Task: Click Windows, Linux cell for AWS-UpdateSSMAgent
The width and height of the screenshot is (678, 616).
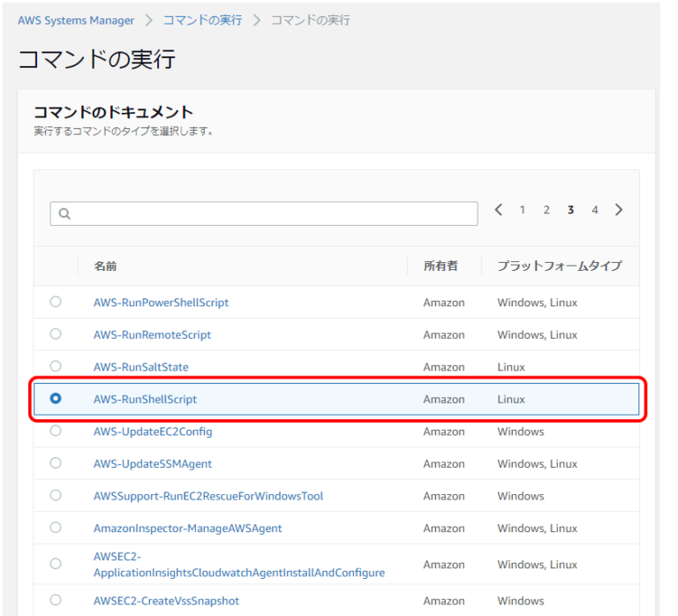Action: pyautogui.click(x=537, y=464)
